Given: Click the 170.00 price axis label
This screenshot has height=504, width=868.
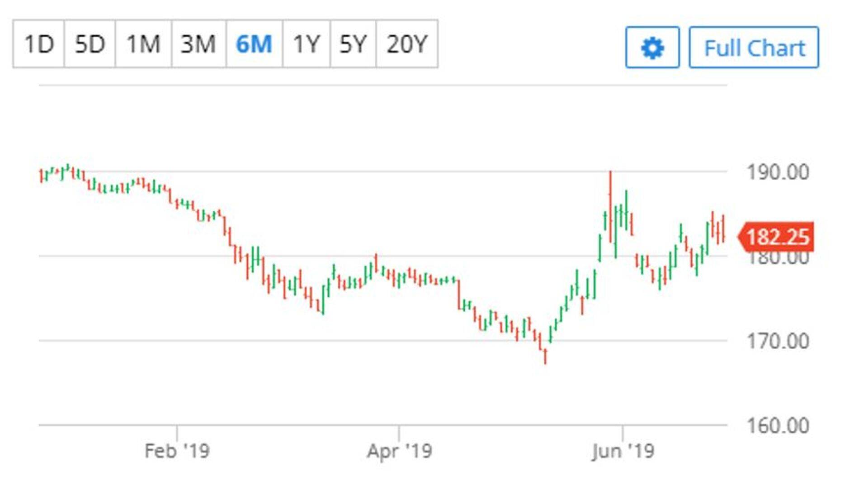Looking at the screenshot, I should pos(778,341).
